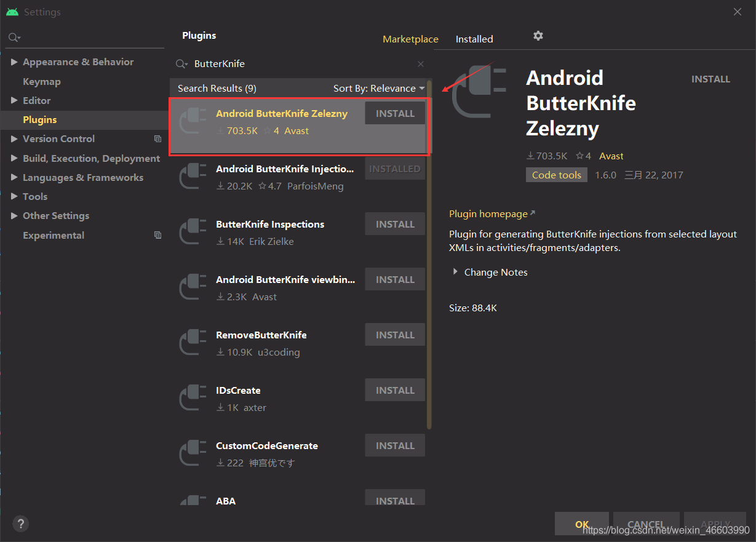The width and height of the screenshot is (756, 542).
Task: Click the large plugin icon in details pane
Action: point(479,91)
